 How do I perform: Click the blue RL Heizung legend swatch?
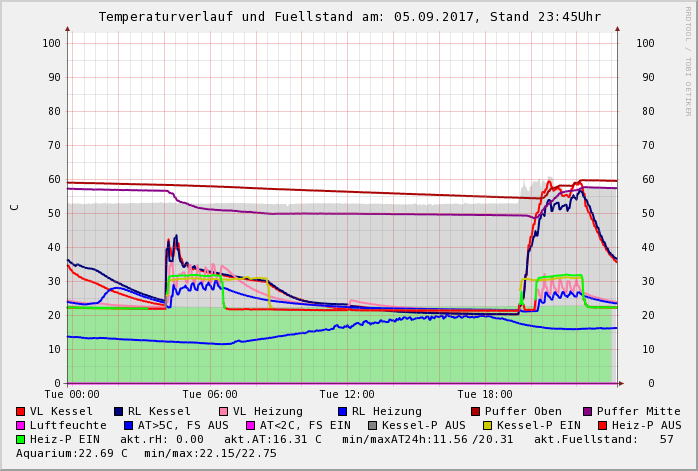tap(342, 411)
